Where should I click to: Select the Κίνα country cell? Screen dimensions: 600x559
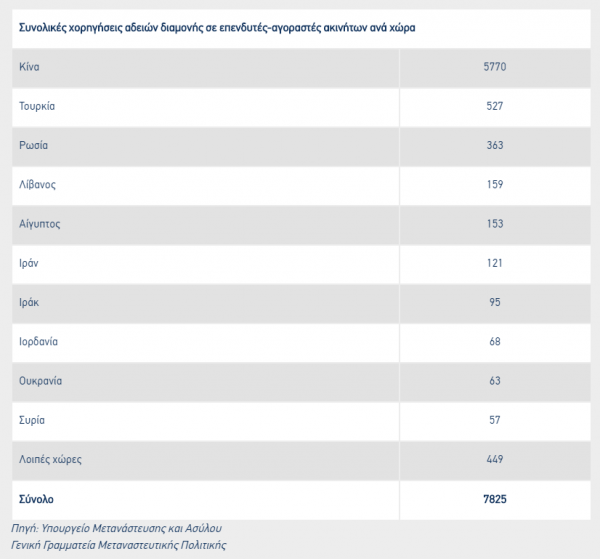pos(29,67)
